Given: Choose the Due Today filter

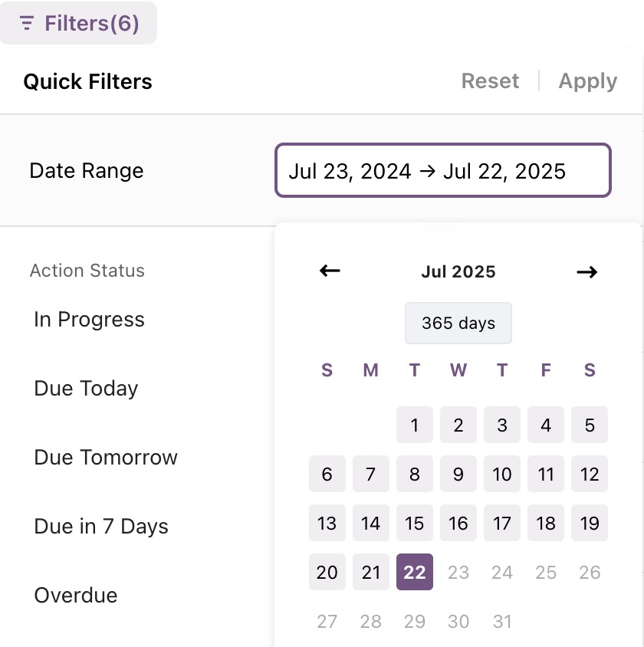Looking at the screenshot, I should click(86, 389).
